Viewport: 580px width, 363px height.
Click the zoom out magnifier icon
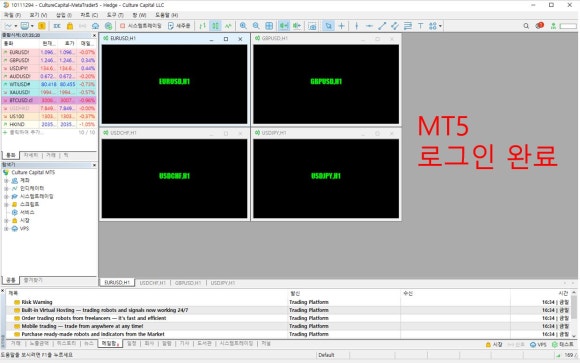tap(256, 26)
